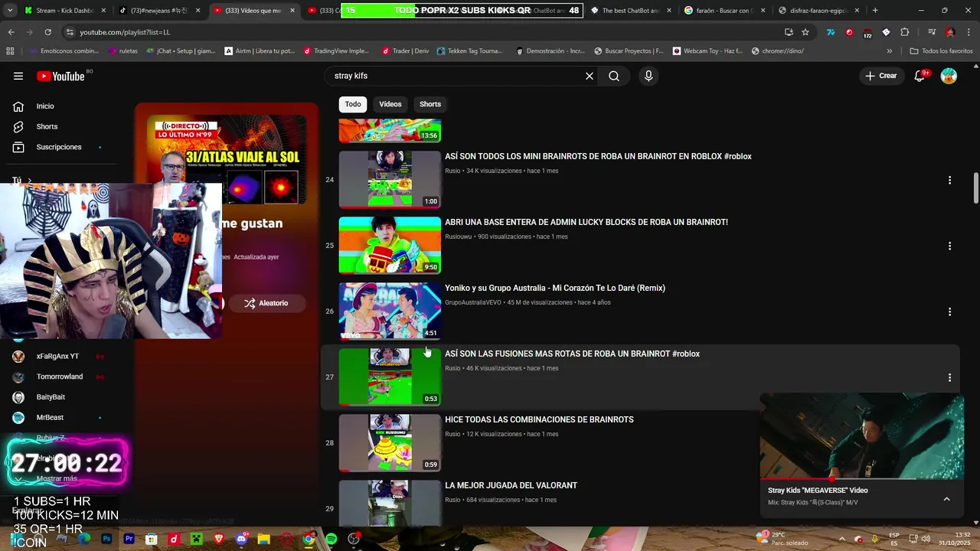Open the xFaRgAnx YT channel
The image size is (980, 551).
(57, 356)
